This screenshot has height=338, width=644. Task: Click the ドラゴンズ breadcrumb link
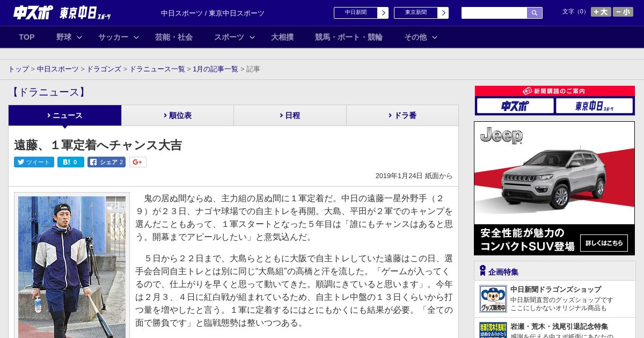click(104, 69)
